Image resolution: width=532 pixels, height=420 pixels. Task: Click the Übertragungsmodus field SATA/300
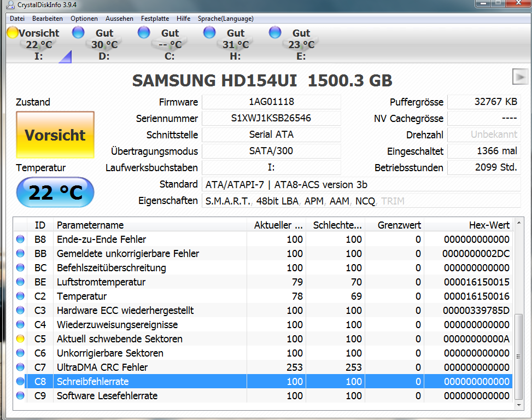coord(271,151)
